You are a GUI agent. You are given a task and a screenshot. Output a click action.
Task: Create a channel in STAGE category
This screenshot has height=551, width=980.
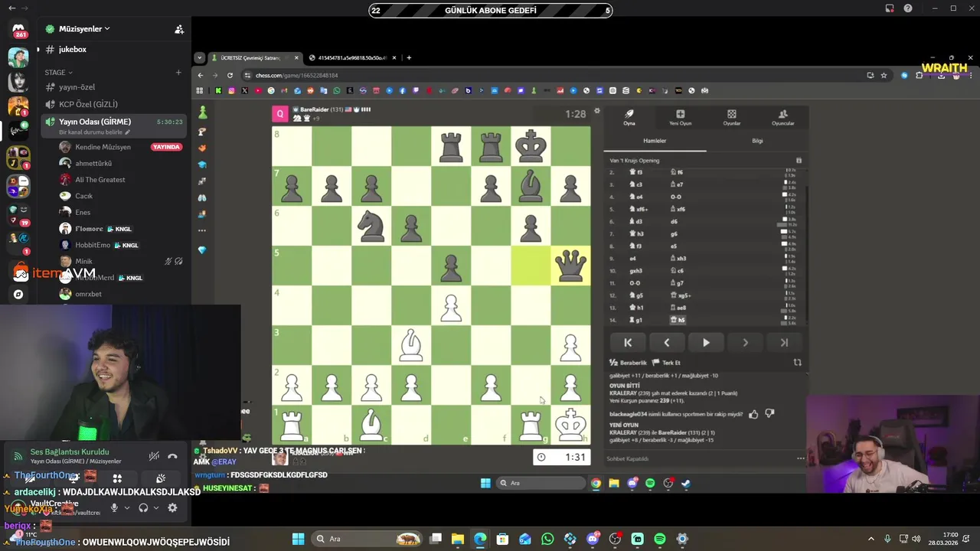178,73
